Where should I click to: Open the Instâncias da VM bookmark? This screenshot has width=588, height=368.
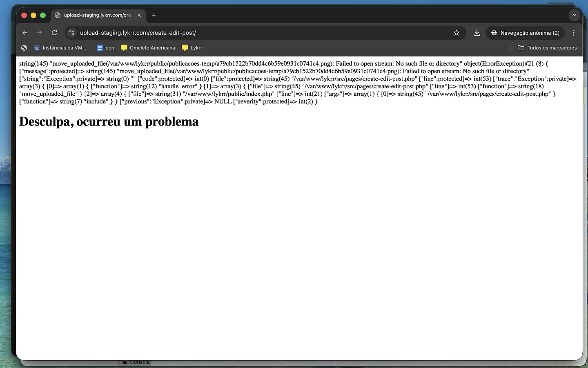(60, 48)
